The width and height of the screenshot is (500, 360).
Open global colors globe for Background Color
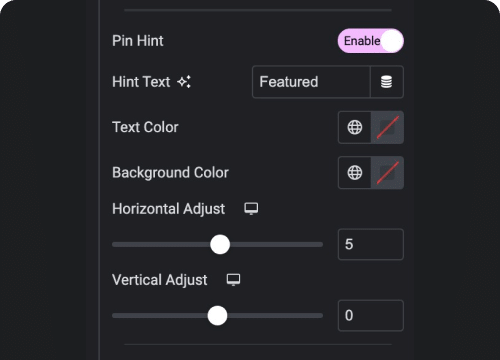[x=355, y=173]
